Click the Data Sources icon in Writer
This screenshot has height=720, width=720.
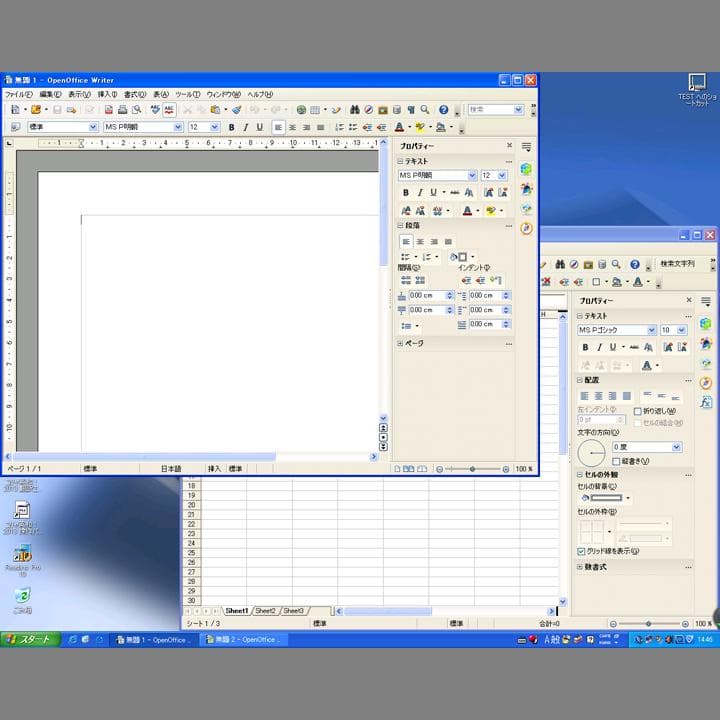coord(397,110)
